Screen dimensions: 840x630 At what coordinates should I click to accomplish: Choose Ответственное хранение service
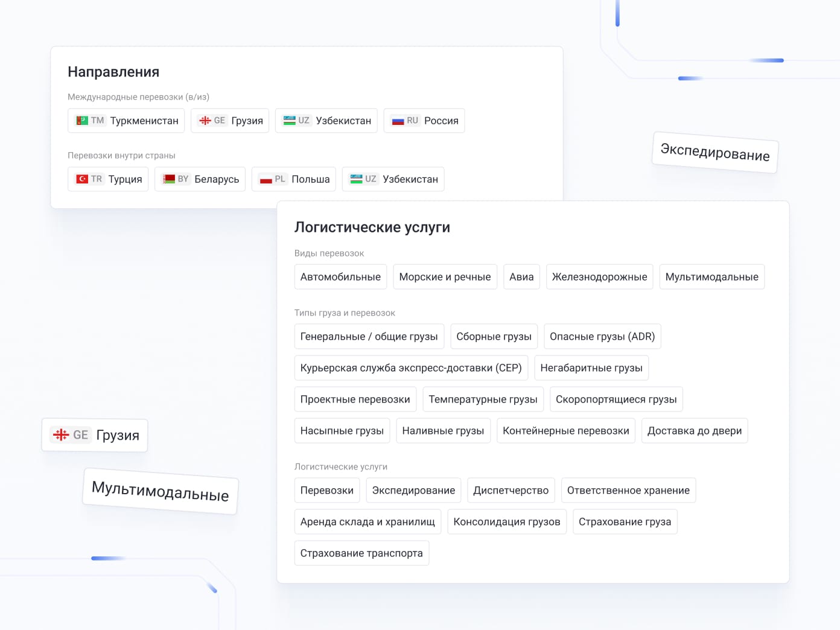628,491
